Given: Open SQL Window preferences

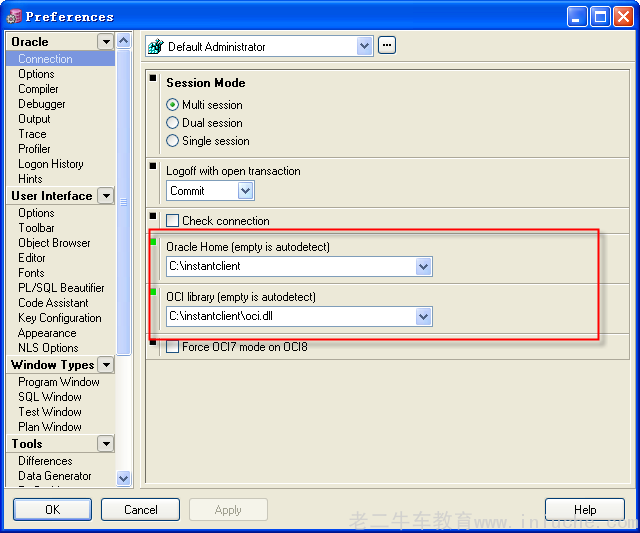Looking at the screenshot, I should (50, 397).
